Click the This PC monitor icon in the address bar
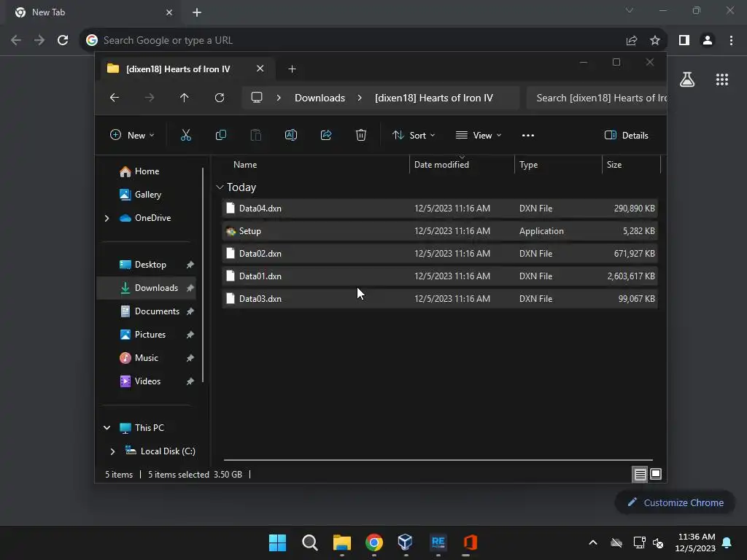The image size is (747, 560). [x=257, y=98]
